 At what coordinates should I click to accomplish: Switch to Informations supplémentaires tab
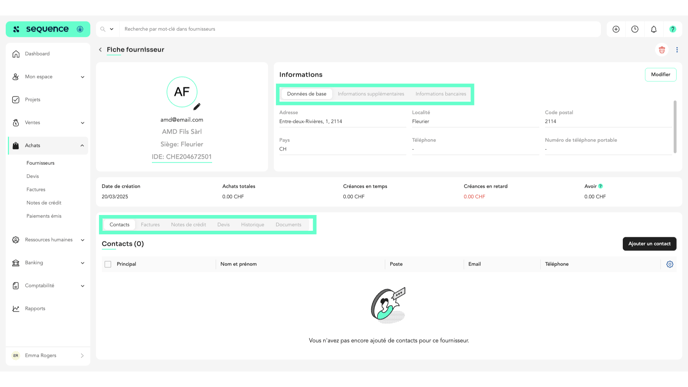(371, 94)
